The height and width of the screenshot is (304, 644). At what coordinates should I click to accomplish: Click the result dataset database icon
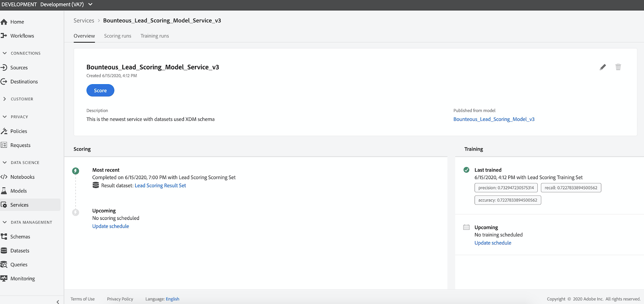[x=96, y=185]
